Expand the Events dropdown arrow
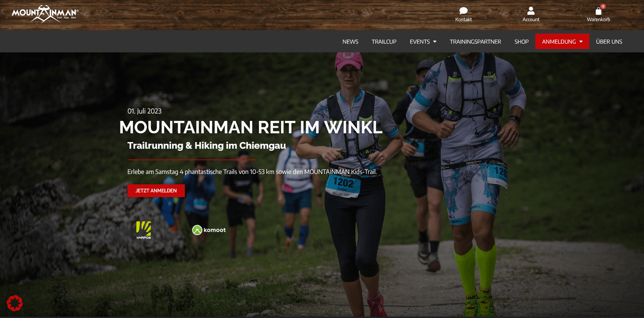 coord(435,42)
